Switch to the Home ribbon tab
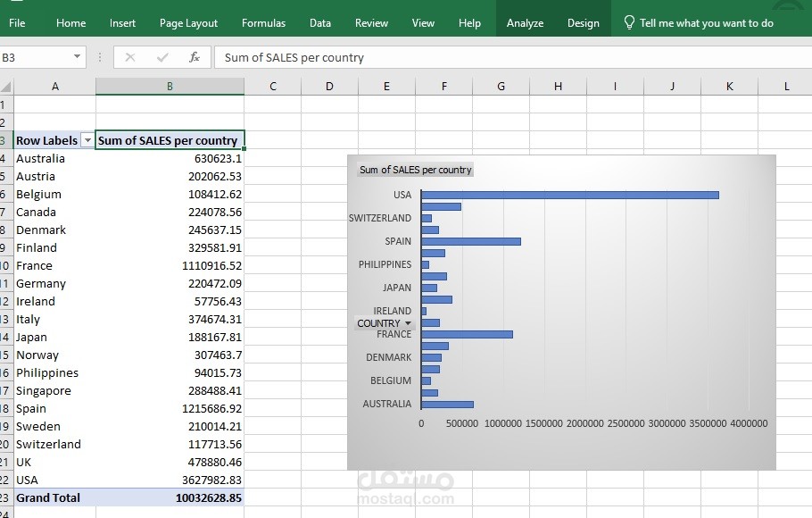Image resolution: width=812 pixels, height=518 pixels. [71, 23]
